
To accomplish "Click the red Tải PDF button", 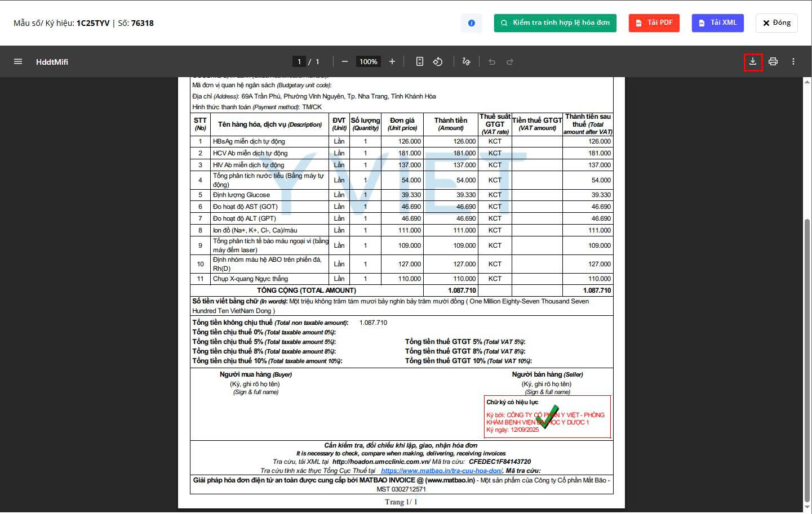I will 654,23.
